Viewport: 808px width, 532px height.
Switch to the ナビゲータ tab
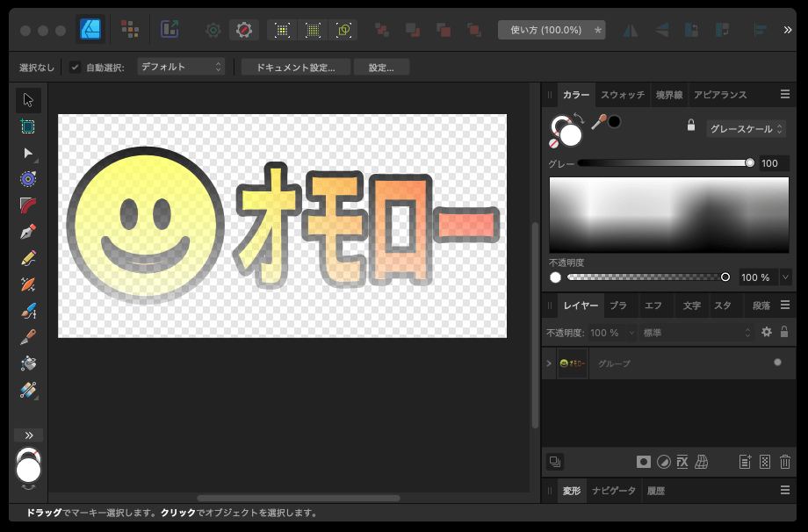click(613, 490)
